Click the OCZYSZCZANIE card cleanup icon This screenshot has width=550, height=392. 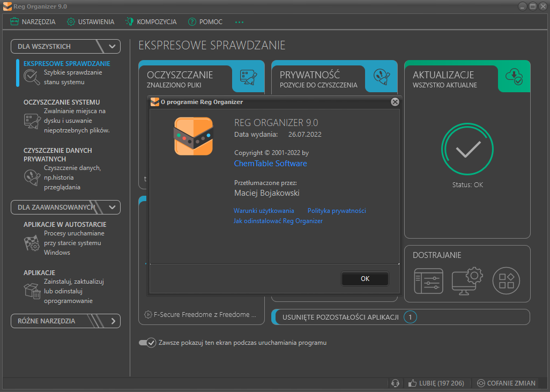[x=248, y=78]
